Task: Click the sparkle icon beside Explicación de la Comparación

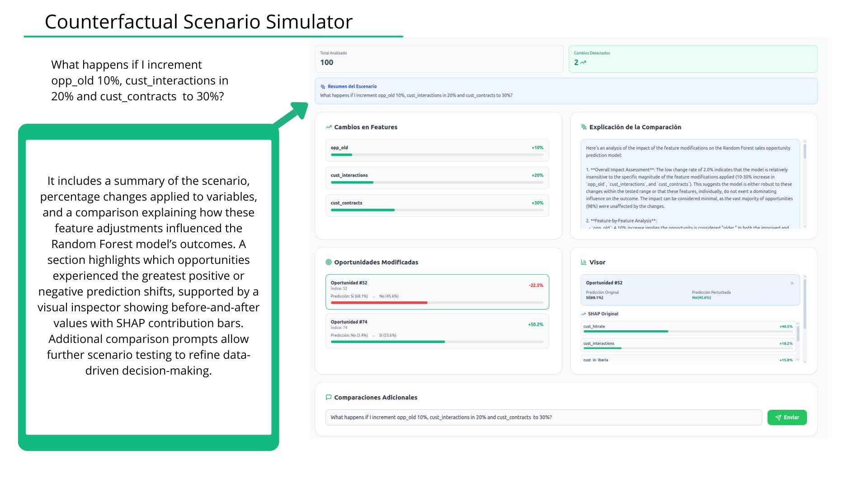Action: [x=584, y=127]
